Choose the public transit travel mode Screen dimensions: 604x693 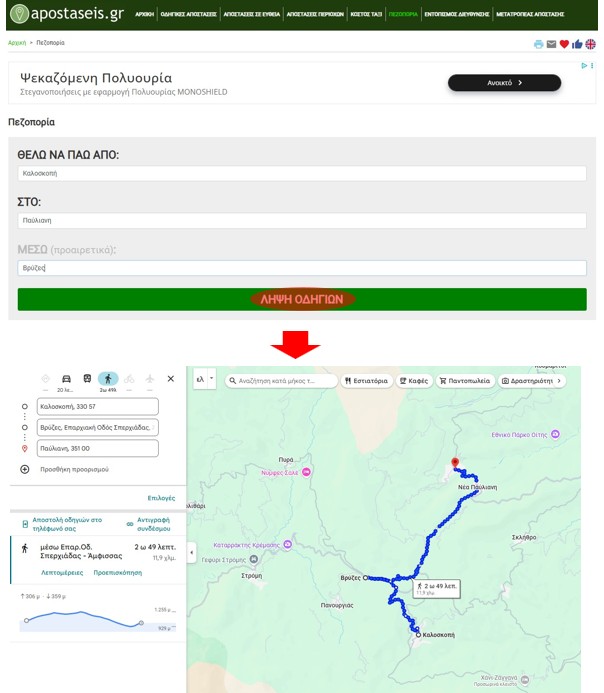87,379
